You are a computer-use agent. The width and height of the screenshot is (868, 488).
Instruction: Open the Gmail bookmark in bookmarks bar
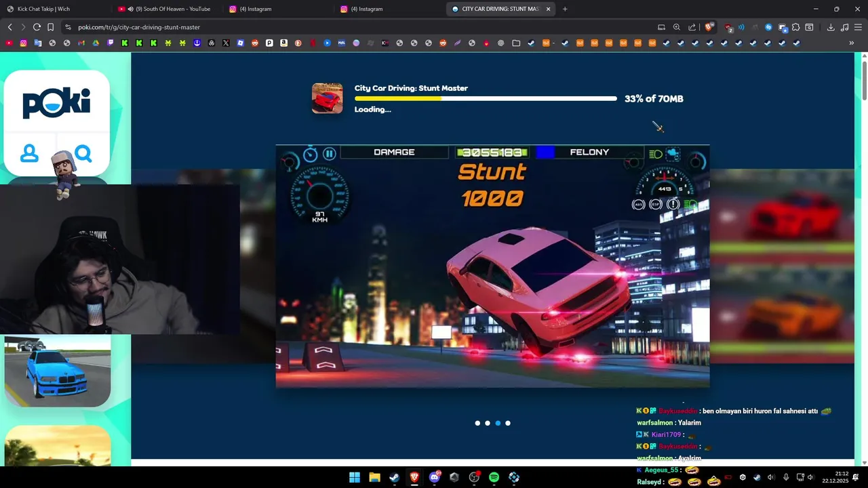pyautogui.click(x=81, y=43)
